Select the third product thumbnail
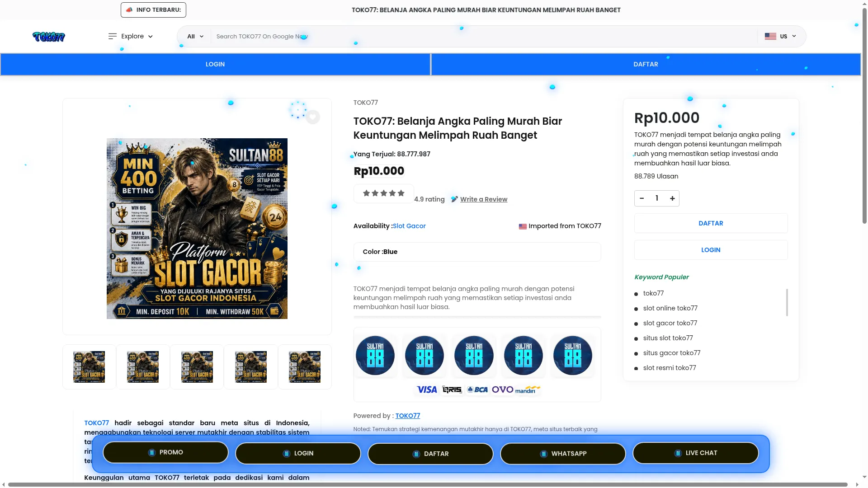 click(197, 367)
